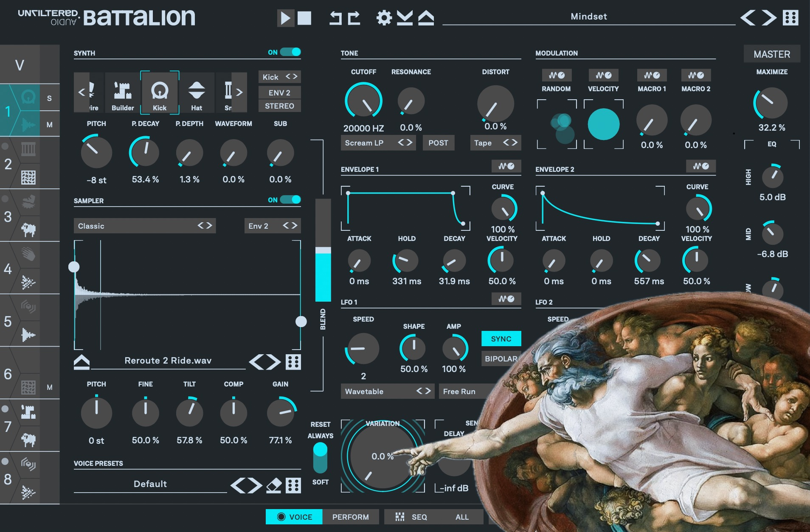The width and height of the screenshot is (810, 532).
Task: Click the Velocity modulation assign icon
Action: click(603, 75)
